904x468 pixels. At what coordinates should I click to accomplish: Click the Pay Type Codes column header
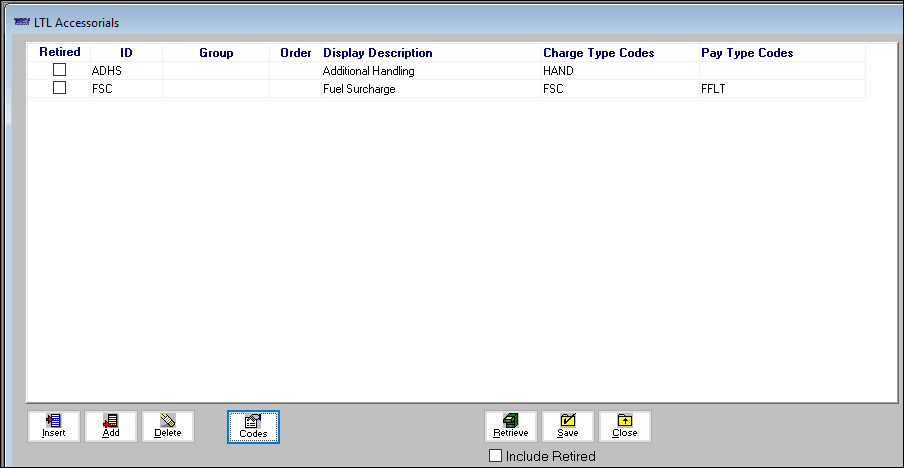pos(747,53)
